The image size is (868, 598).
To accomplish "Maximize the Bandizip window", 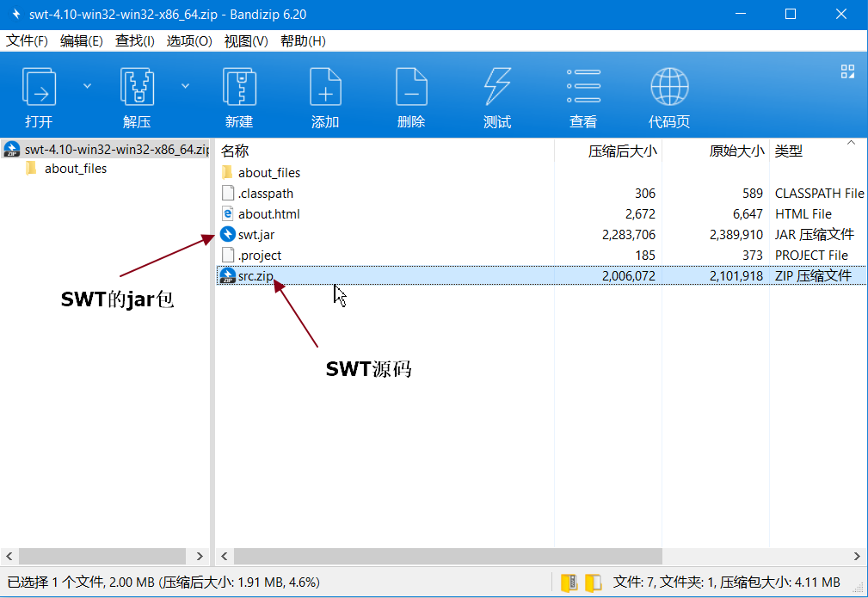I will 791,14.
